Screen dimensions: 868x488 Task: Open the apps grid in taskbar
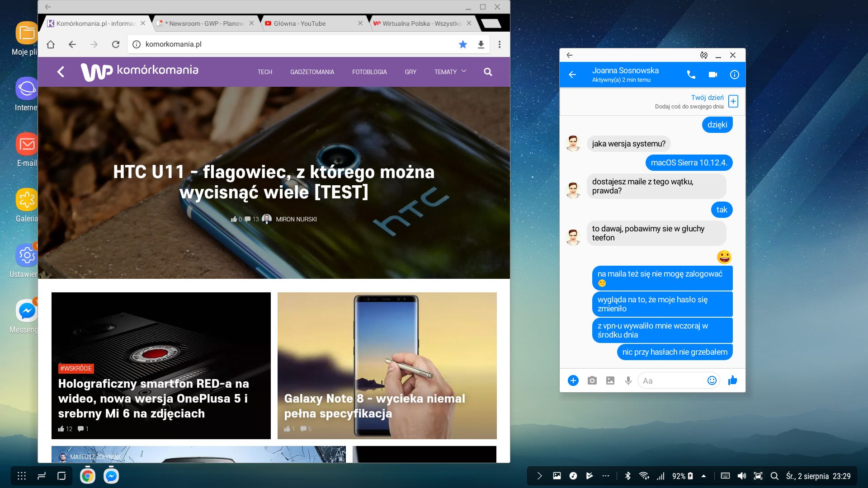click(x=22, y=476)
